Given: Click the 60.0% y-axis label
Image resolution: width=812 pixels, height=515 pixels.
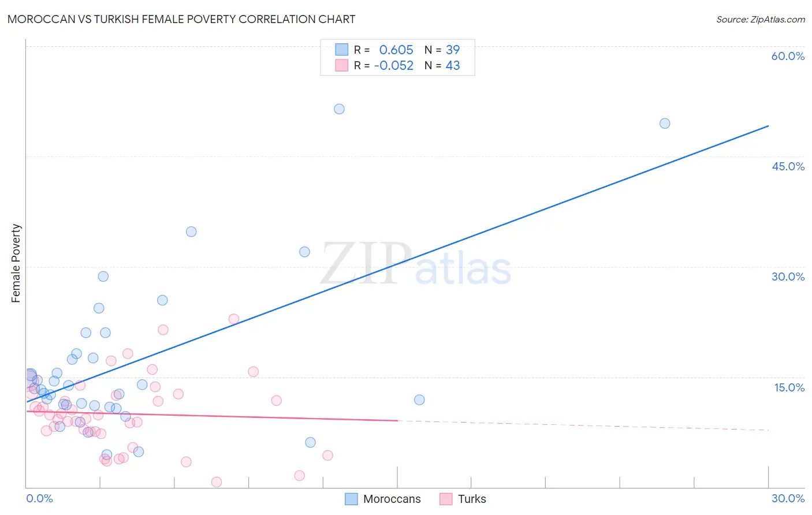Looking at the screenshot, I should (788, 56).
